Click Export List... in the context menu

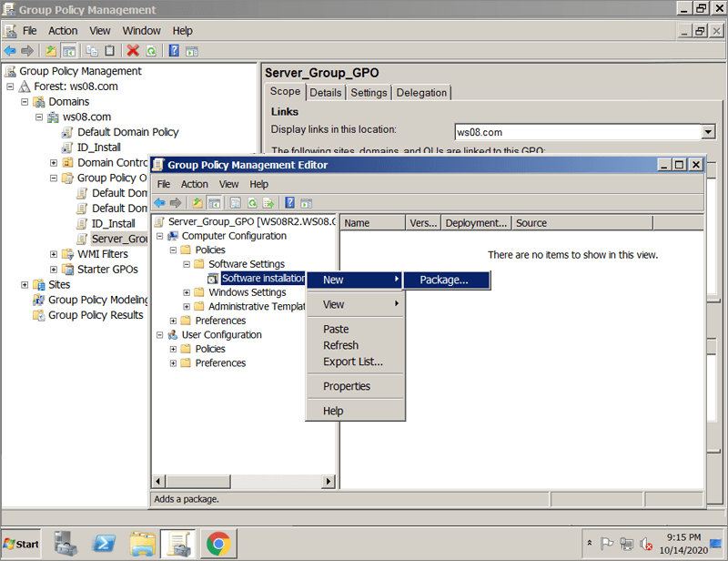click(353, 362)
